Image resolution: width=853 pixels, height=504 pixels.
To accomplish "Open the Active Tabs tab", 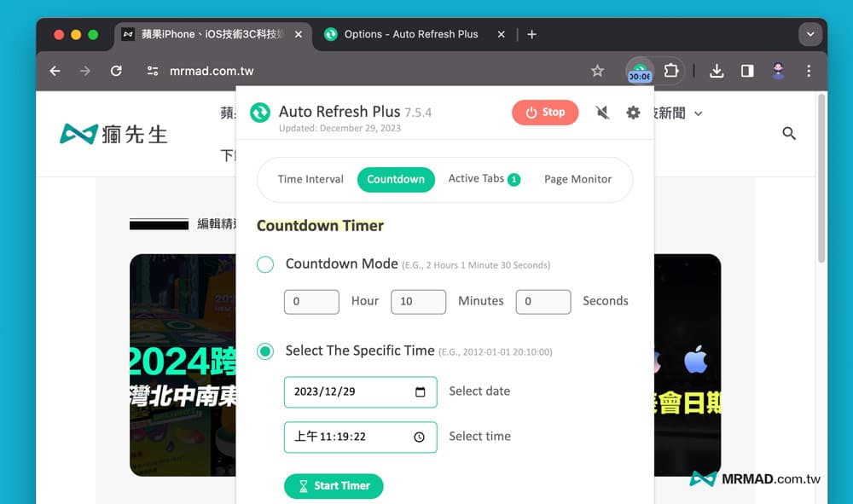I will 485,179.
